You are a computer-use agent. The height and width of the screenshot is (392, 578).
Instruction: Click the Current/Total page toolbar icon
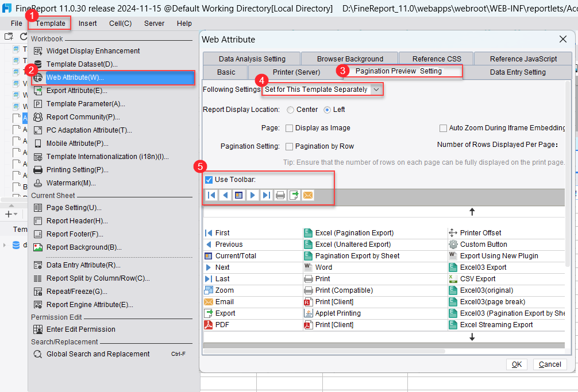[239, 195]
